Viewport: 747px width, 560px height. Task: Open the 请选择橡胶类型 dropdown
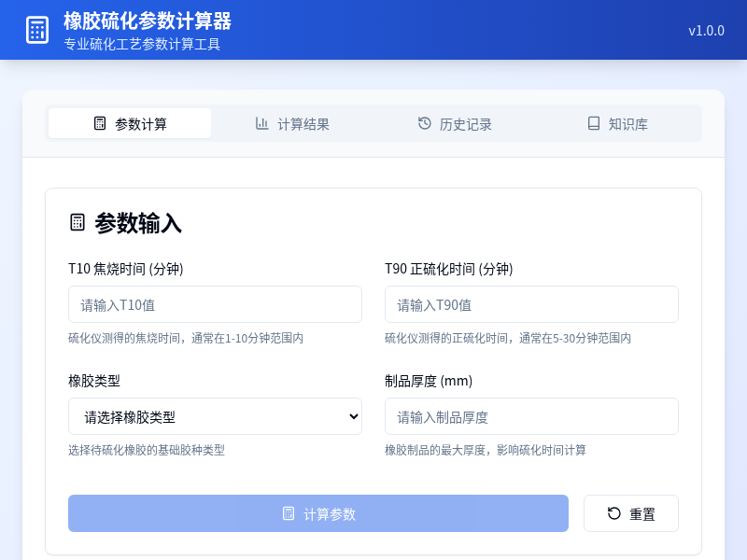pyautogui.click(x=215, y=416)
